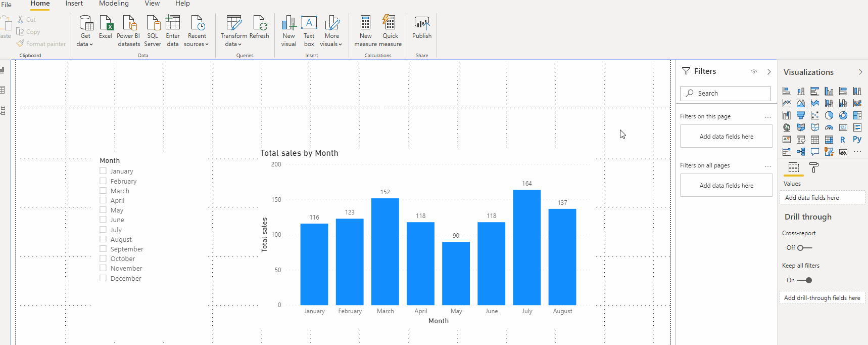Select the stacked bar chart visualization

[x=787, y=91]
